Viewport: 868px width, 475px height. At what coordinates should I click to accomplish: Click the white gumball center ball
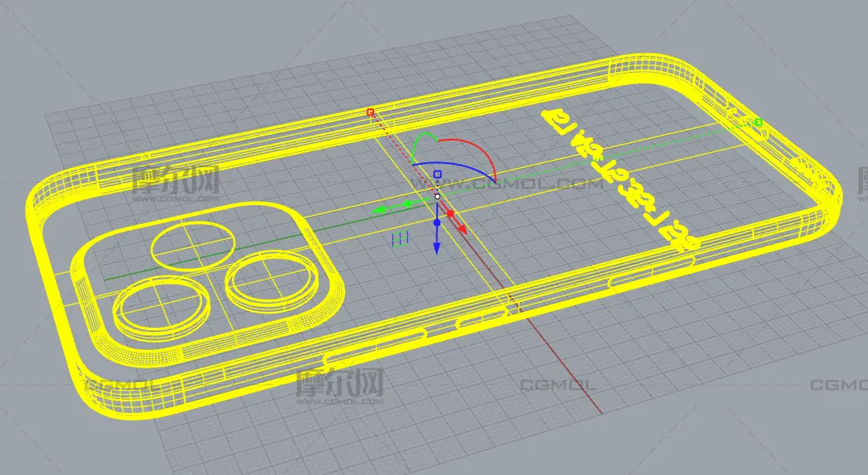[x=437, y=195]
